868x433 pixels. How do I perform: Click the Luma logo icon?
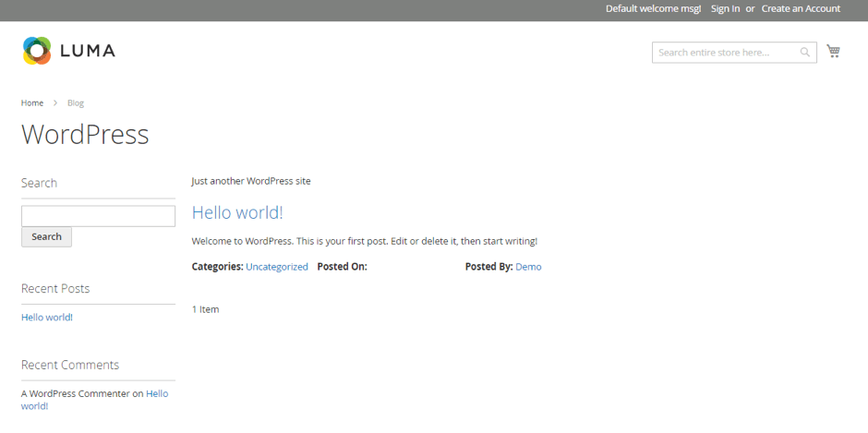(37, 51)
